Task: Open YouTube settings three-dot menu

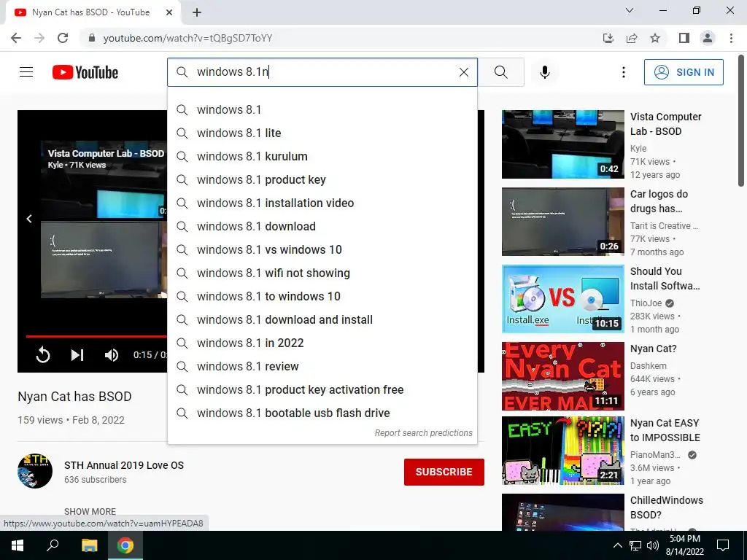Action: [x=623, y=72]
